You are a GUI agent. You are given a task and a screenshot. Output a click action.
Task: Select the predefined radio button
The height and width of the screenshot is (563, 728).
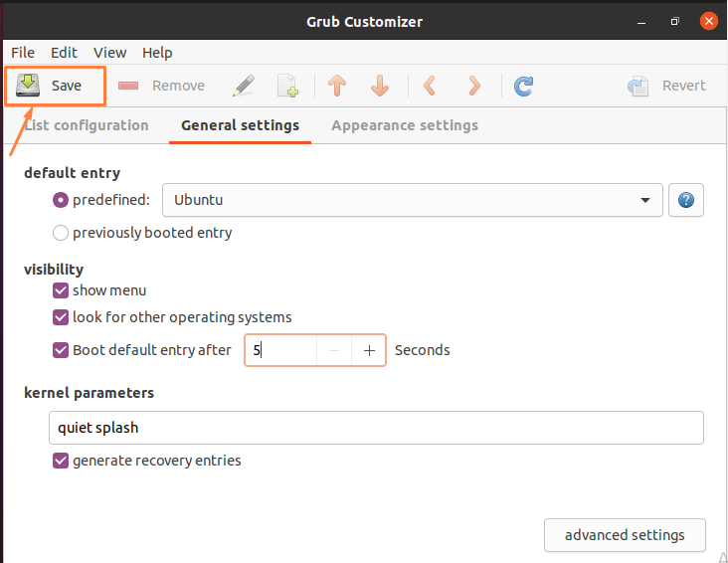(x=61, y=200)
